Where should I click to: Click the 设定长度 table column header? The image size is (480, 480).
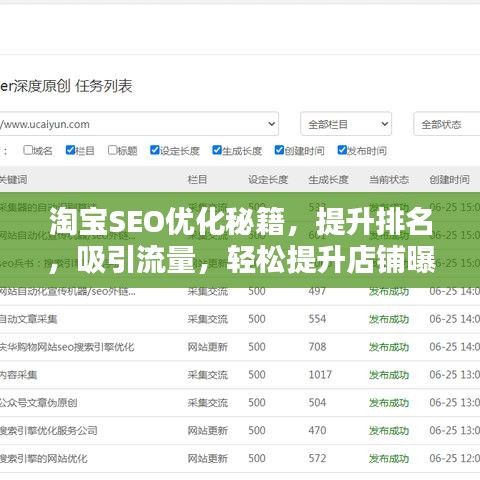[x=268, y=180]
